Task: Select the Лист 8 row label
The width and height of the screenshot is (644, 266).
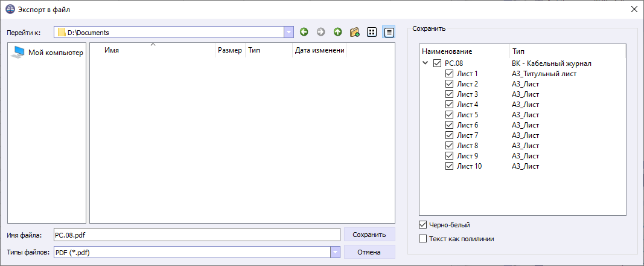Action: 467,146
